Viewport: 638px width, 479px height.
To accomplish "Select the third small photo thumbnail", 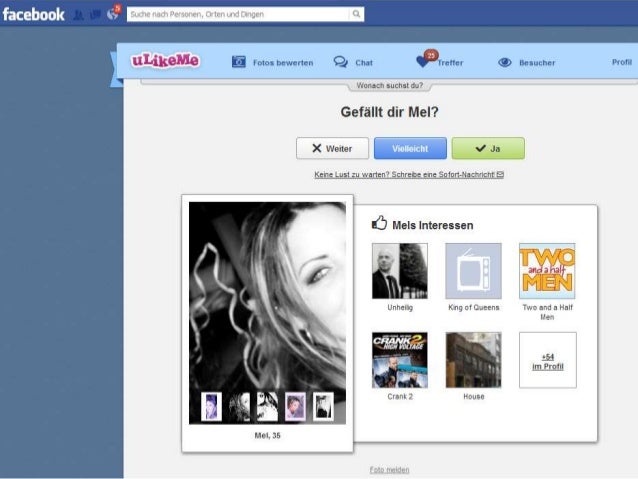I will click(x=267, y=406).
